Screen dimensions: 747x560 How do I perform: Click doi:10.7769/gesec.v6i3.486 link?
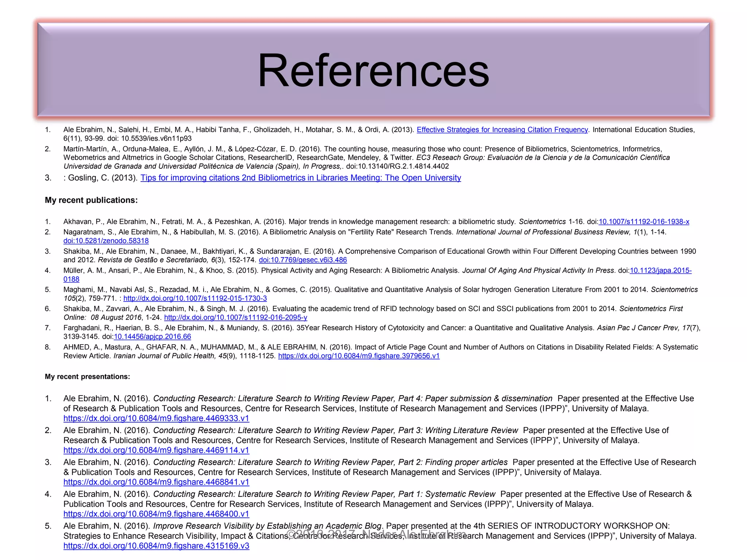point(303,260)
